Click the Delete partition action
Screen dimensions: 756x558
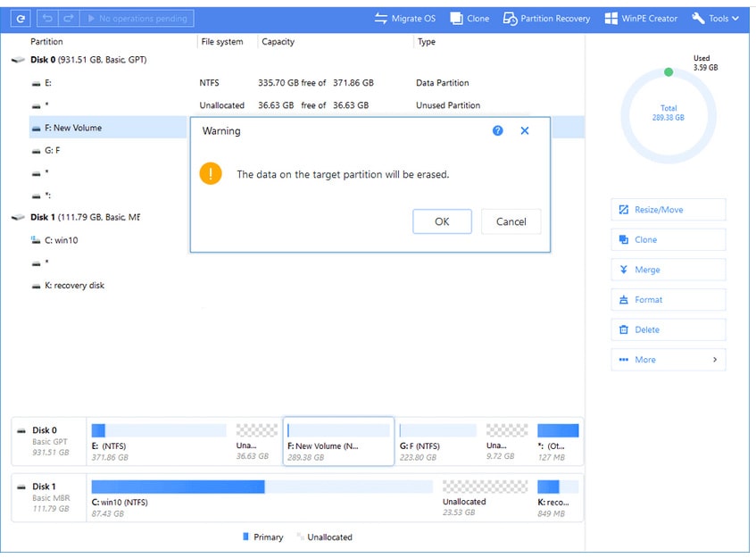(669, 329)
